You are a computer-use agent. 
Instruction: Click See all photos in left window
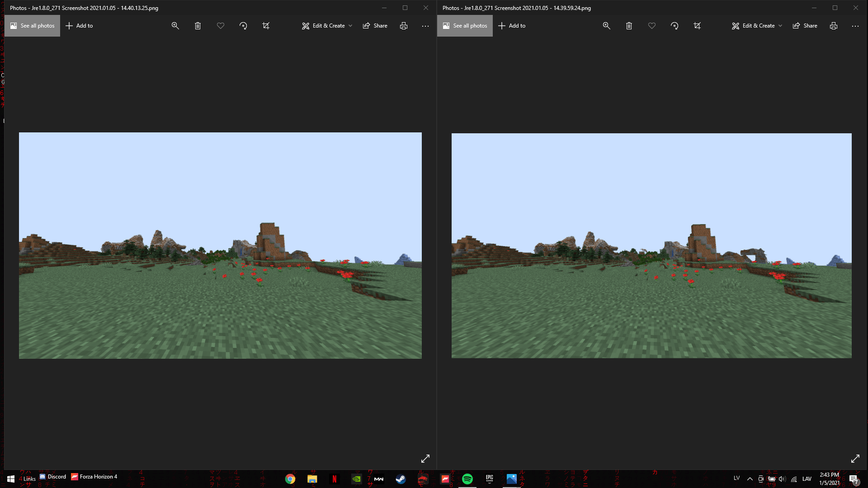click(32, 26)
